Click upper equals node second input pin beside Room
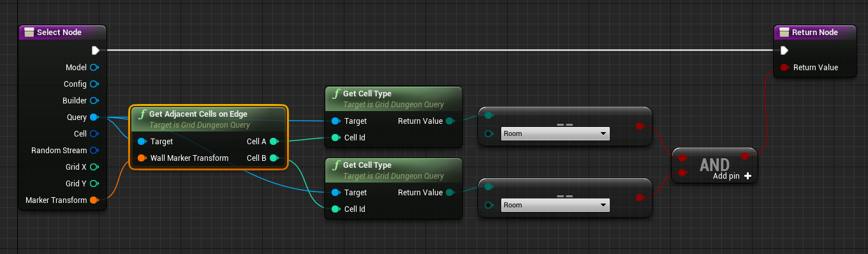 click(x=489, y=133)
